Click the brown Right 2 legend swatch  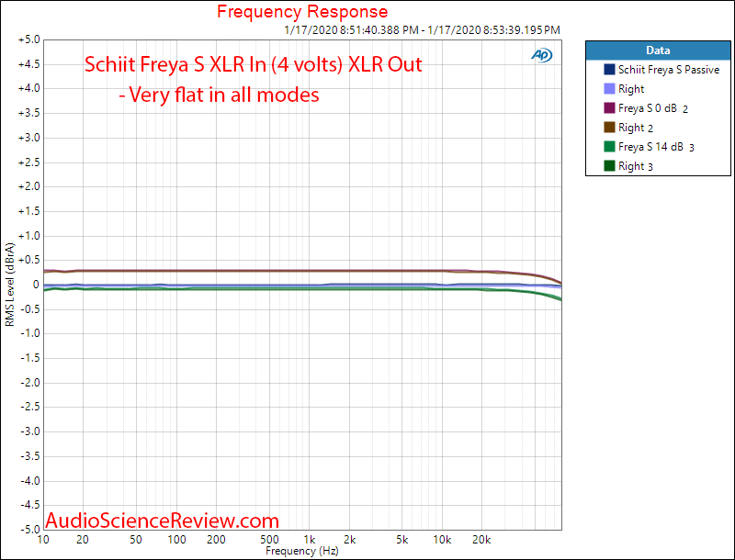pyautogui.click(x=611, y=127)
